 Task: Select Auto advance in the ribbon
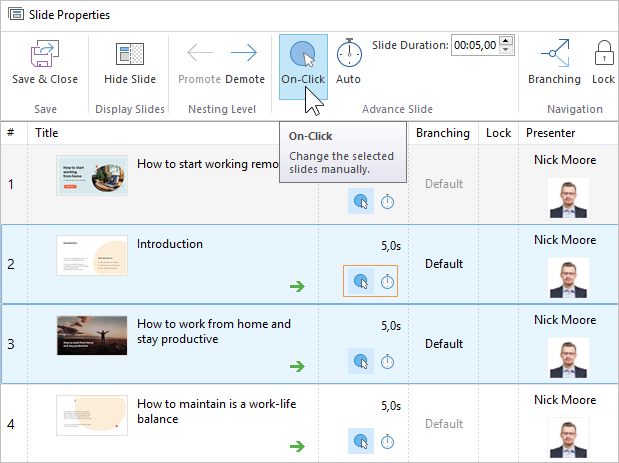click(349, 62)
